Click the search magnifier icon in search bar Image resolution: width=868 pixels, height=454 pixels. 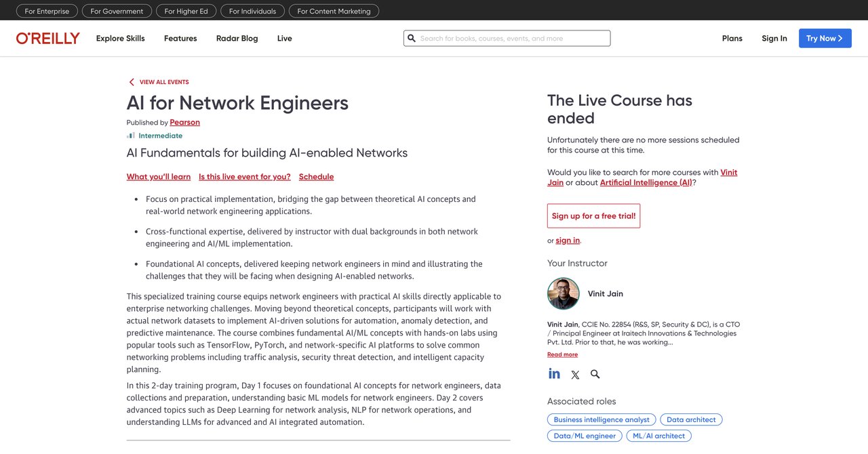[411, 39]
